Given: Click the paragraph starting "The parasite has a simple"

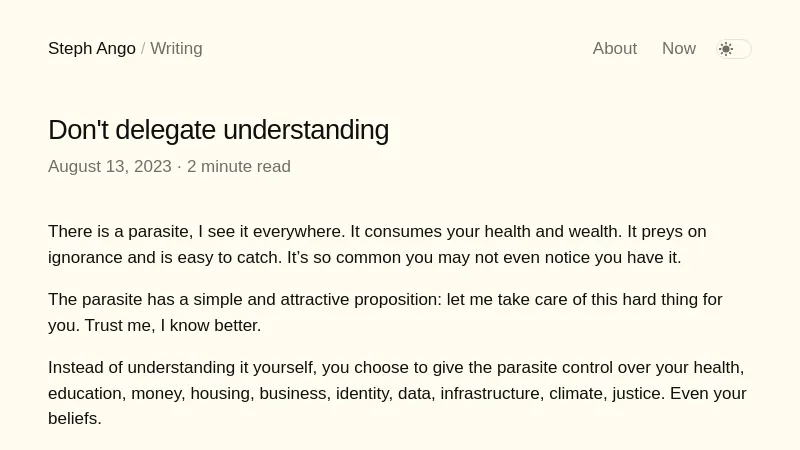Looking at the screenshot, I should pos(385,312).
